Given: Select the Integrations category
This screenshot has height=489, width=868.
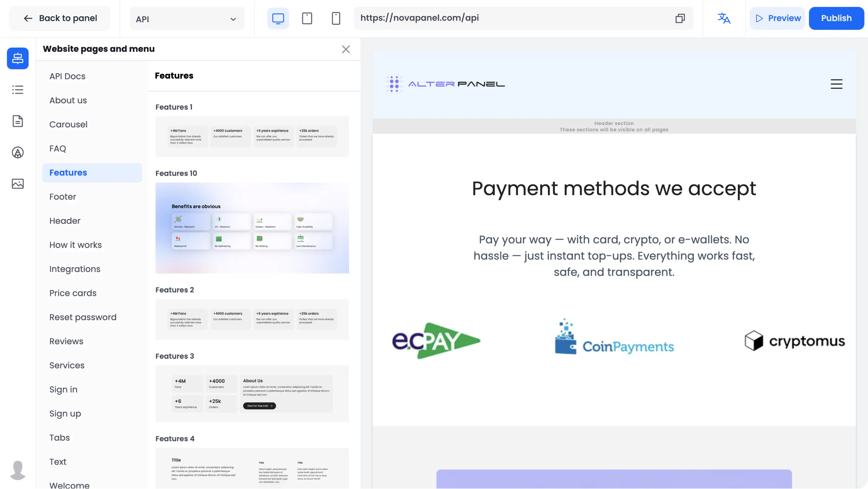Looking at the screenshot, I should click(92, 269).
